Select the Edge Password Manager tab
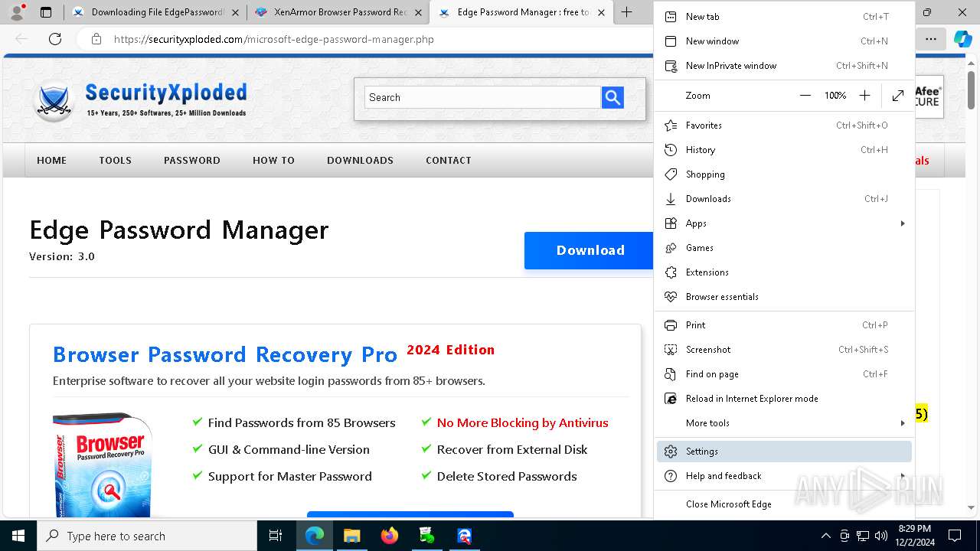The image size is (980, 551). tap(521, 12)
